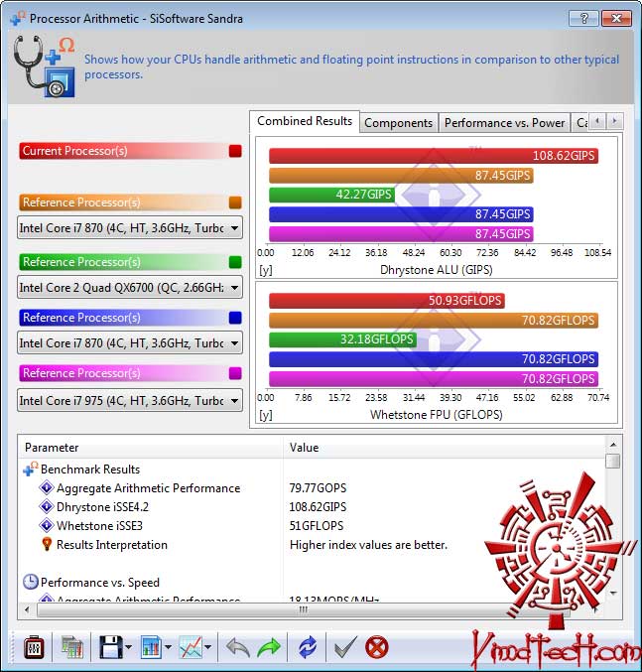Click the diamond icon beside Whetstone iSSE3
Image resolution: width=642 pixels, height=672 pixels.
[x=47, y=526]
